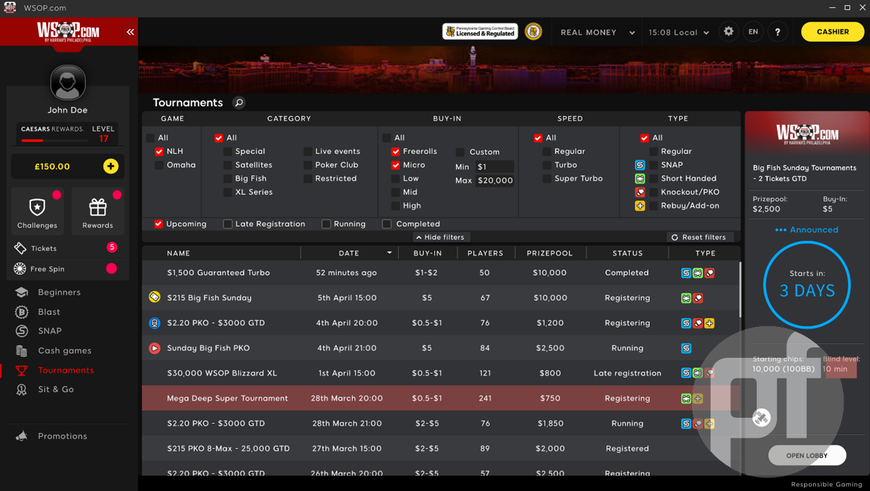Click SNAP type icon in filters
Screen dimensions: 870x491
640,165
